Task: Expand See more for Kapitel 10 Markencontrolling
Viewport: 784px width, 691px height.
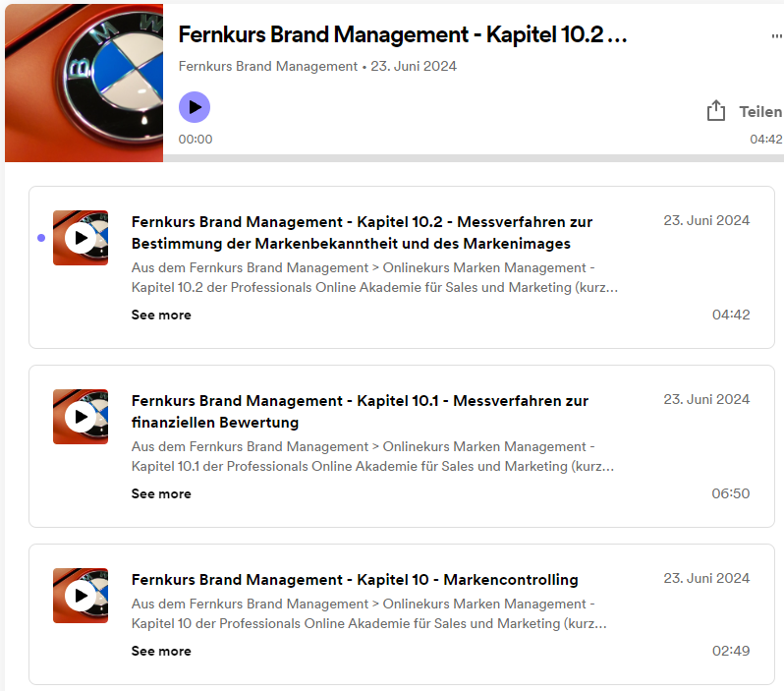Action: coord(161,652)
